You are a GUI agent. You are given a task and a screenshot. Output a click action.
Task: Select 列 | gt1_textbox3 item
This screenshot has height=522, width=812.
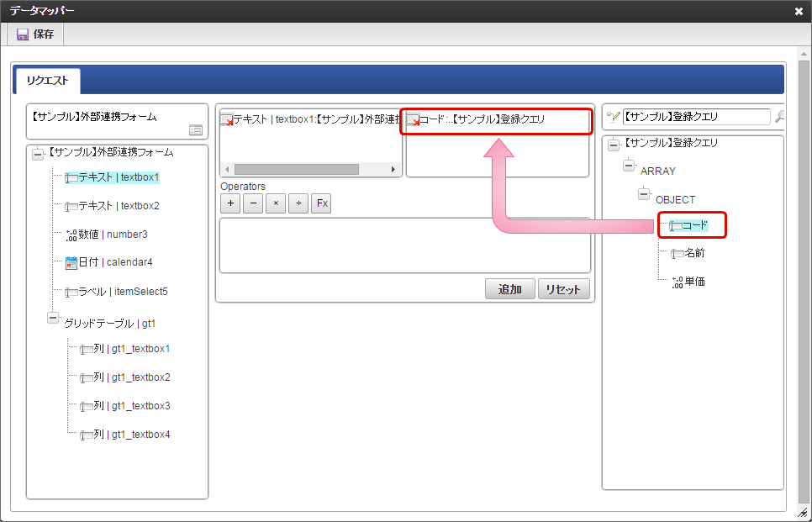[x=124, y=405]
